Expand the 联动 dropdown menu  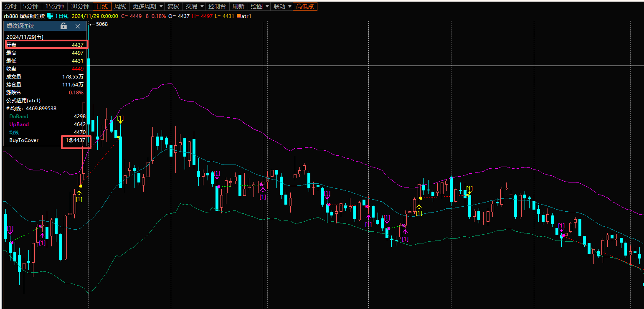pyautogui.click(x=282, y=6)
